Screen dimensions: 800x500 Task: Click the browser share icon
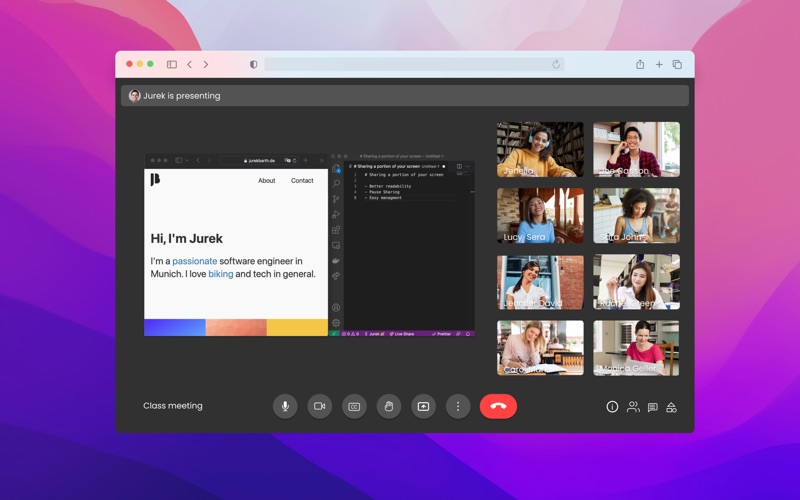(x=640, y=64)
